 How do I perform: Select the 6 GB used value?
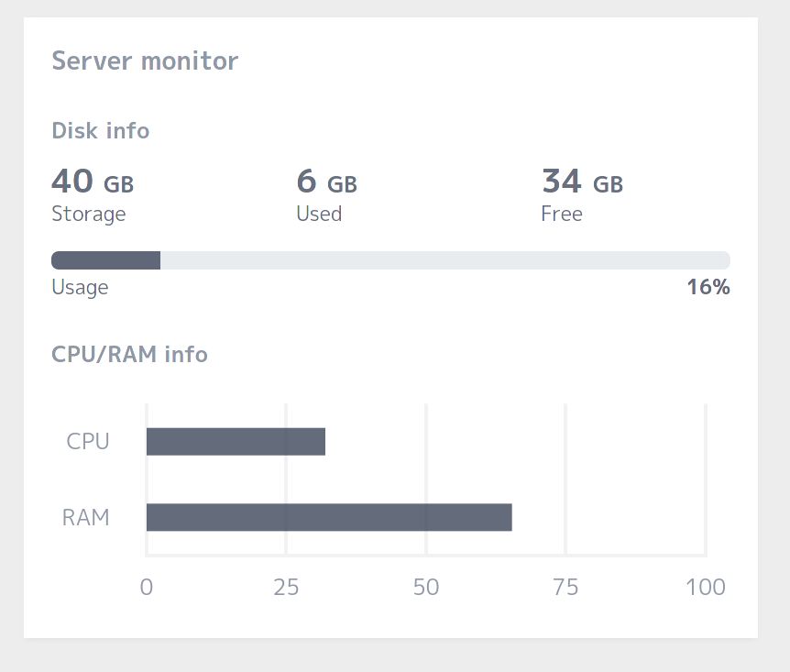(327, 182)
